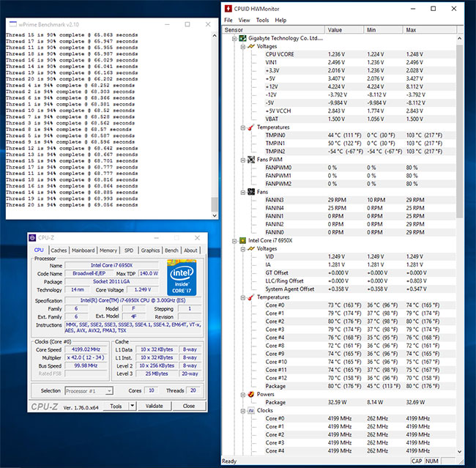This screenshot has width=476, height=468.
Task: Click the HWMonitor vertical scrollbar down arrow
Action: click(x=459, y=452)
